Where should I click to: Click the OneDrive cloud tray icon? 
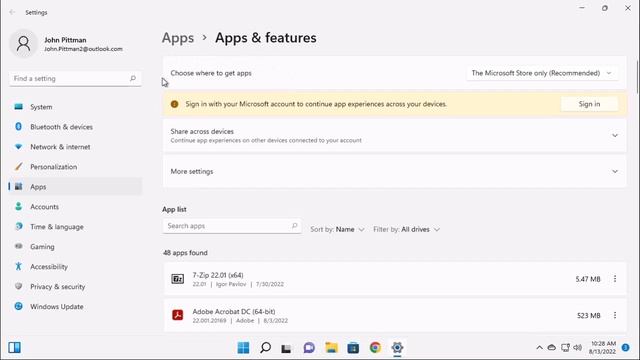551,348
